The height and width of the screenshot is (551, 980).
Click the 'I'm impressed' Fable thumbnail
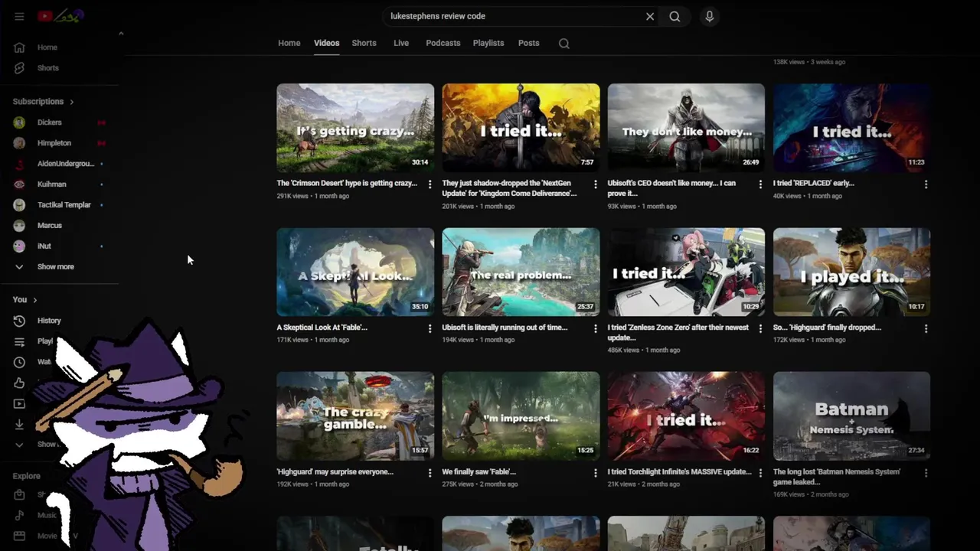coord(521,416)
